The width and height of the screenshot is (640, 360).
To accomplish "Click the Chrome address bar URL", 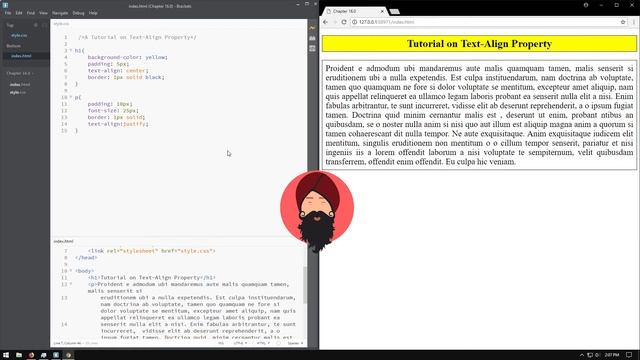I will tap(386, 22).
